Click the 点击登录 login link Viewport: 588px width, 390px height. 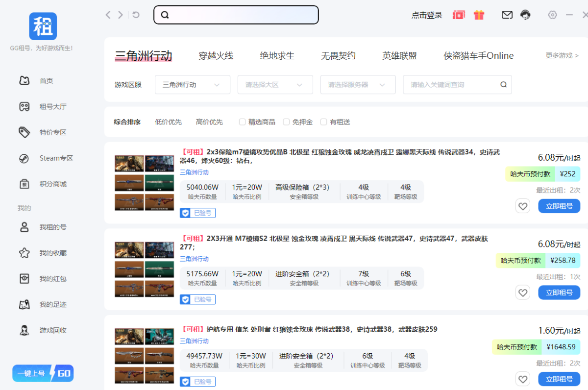point(427,15)
